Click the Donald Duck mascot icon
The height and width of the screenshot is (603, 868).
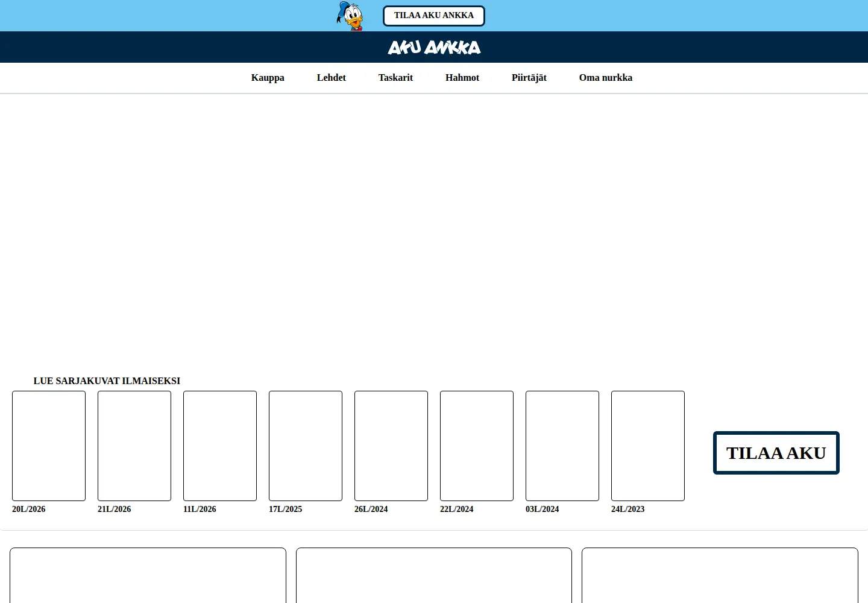point(350,16)
